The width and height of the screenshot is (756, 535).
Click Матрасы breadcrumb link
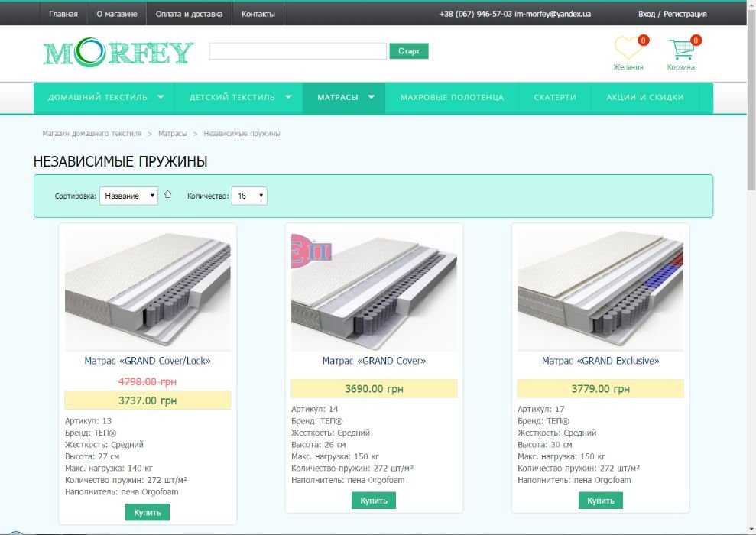click(172, 134)
